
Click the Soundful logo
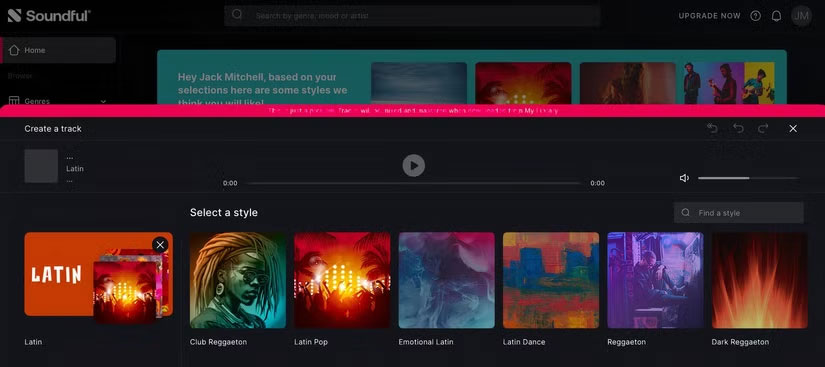[x=49, y=16]
